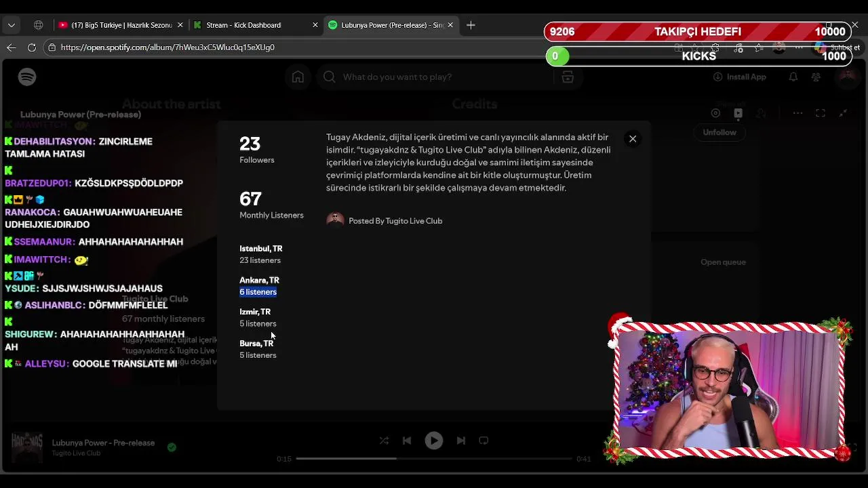
Task: Click the Spotify logo
Action: pyautogui.click(x=27, y=77)
